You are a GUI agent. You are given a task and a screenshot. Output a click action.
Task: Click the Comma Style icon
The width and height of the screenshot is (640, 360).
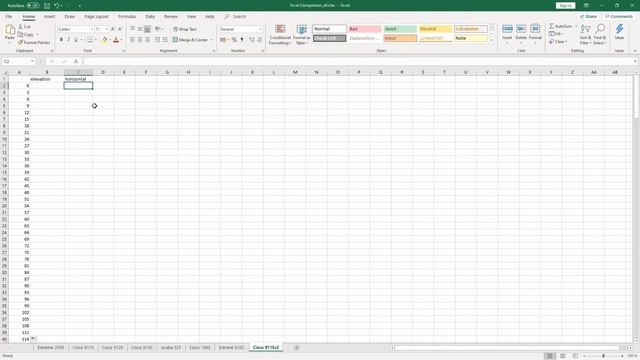(x=242, y=40)
